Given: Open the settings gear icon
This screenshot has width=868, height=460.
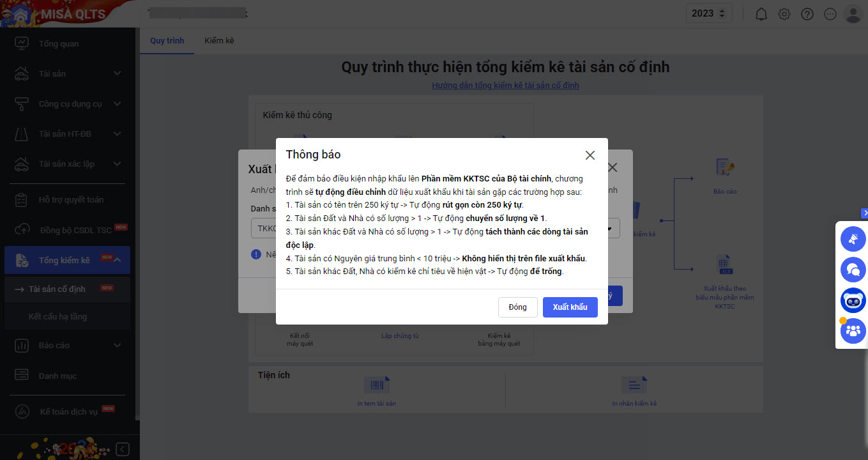Looking at the screenshot, I should click(784, 14).
